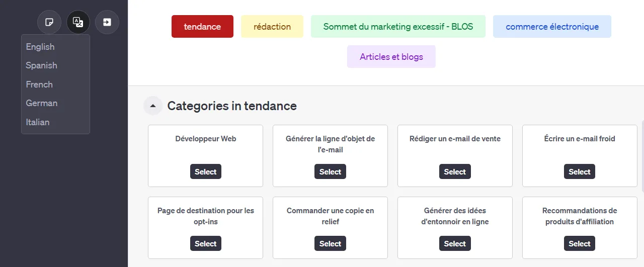Click the sticky note icon in sidebar
Screen dimensions: 644x267
(49, 22)
